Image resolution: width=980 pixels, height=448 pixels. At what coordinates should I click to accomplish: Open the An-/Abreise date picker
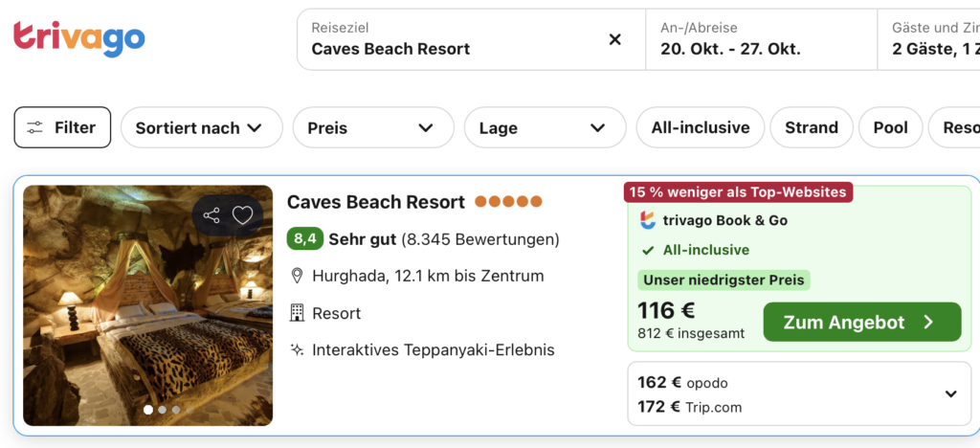point(761,39)
